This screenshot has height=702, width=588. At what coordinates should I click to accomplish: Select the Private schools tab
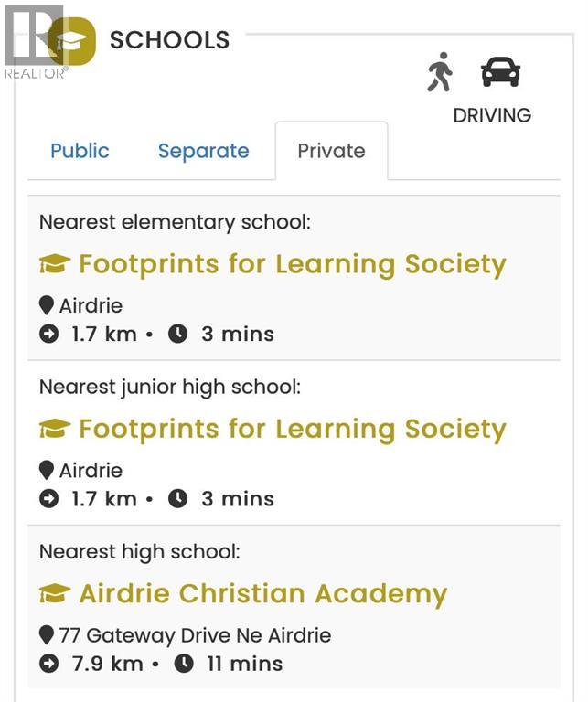(331, 151)
